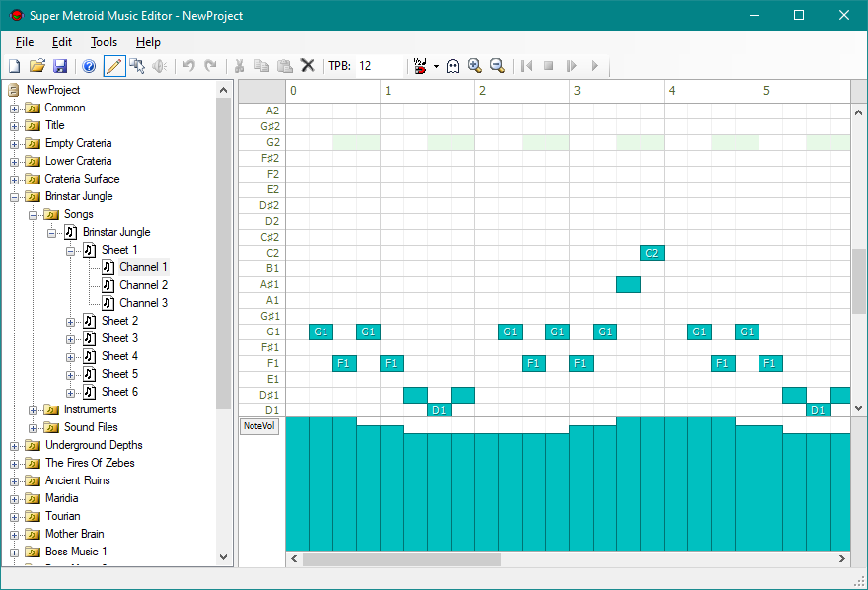Viewport: 868px width, 590px height.
Task: Expand the Lower Crateria folder
Action: (15, 162)
